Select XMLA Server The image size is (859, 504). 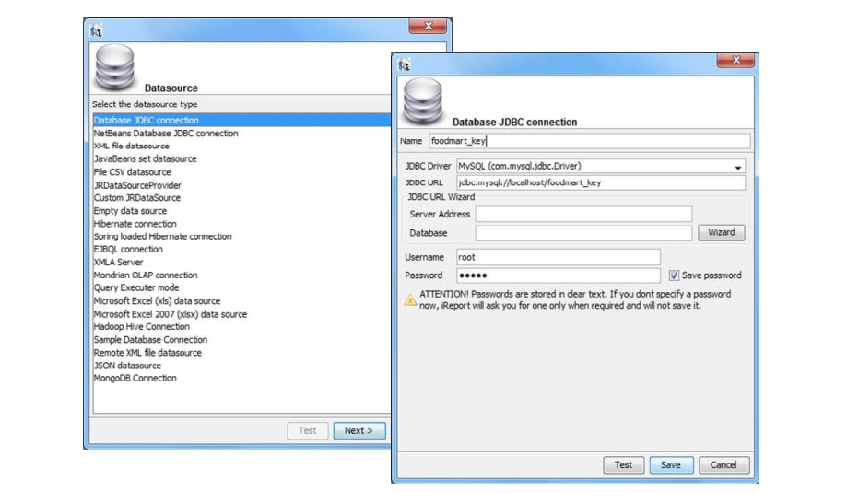click(x=118, y=263)
